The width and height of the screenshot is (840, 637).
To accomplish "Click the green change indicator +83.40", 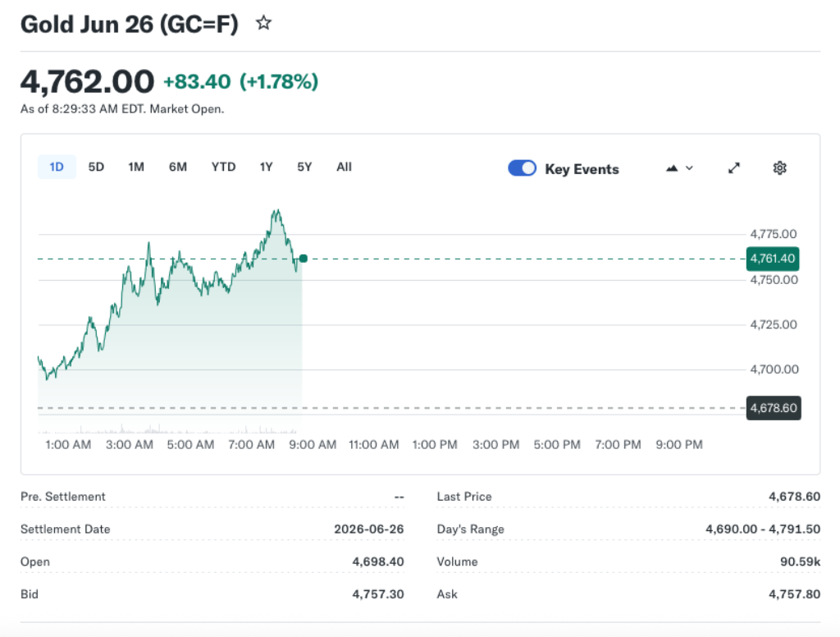I will (x=197, y=81).
